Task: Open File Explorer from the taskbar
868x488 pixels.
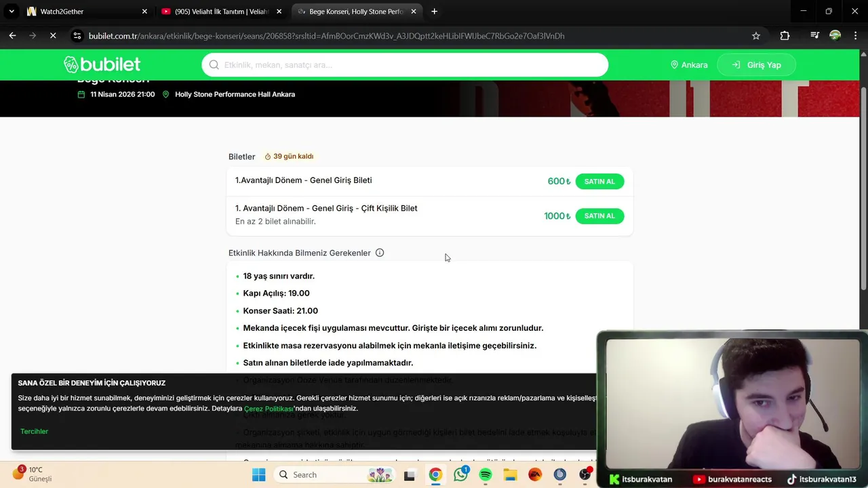Action: [x=510, y=475]
